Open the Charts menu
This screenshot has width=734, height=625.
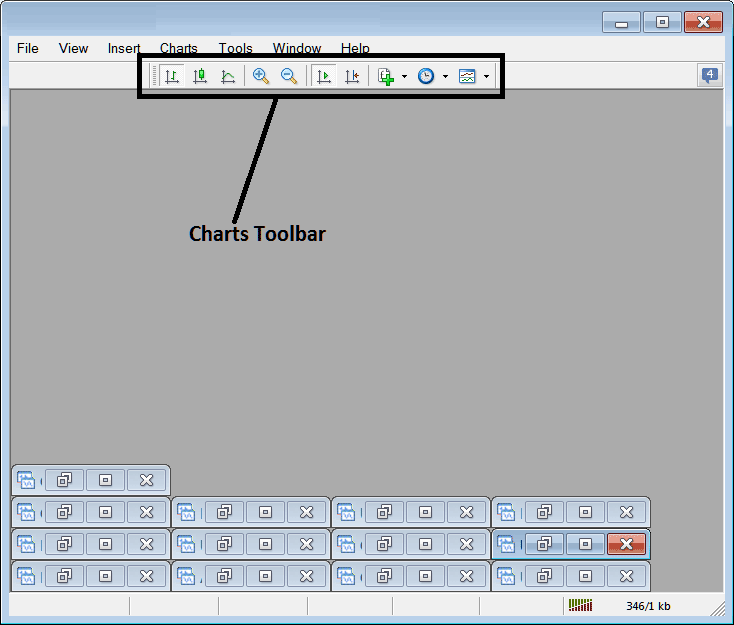pos(179,48)
